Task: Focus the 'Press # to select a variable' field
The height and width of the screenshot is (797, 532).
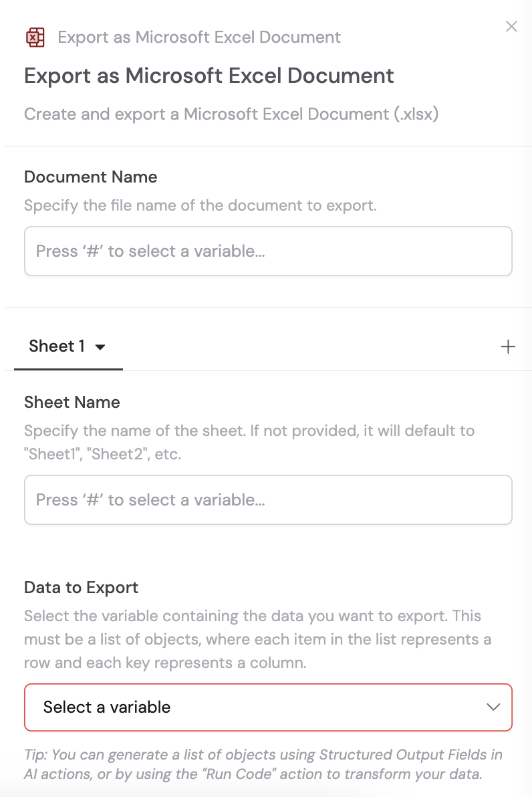Action: pos(267,251)
